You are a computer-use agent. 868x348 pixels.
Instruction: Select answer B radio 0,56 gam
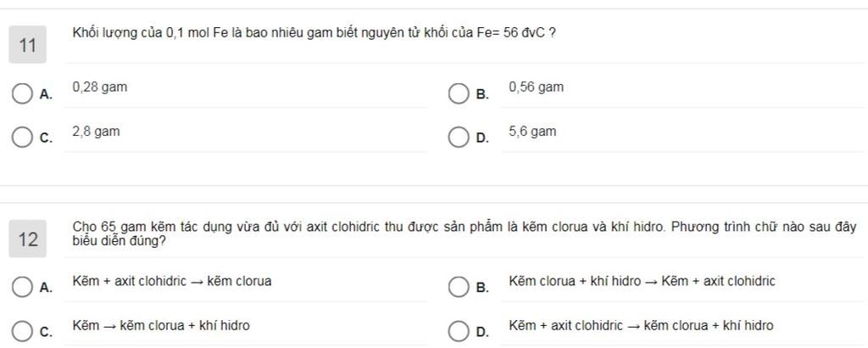(x=459, y=93)
